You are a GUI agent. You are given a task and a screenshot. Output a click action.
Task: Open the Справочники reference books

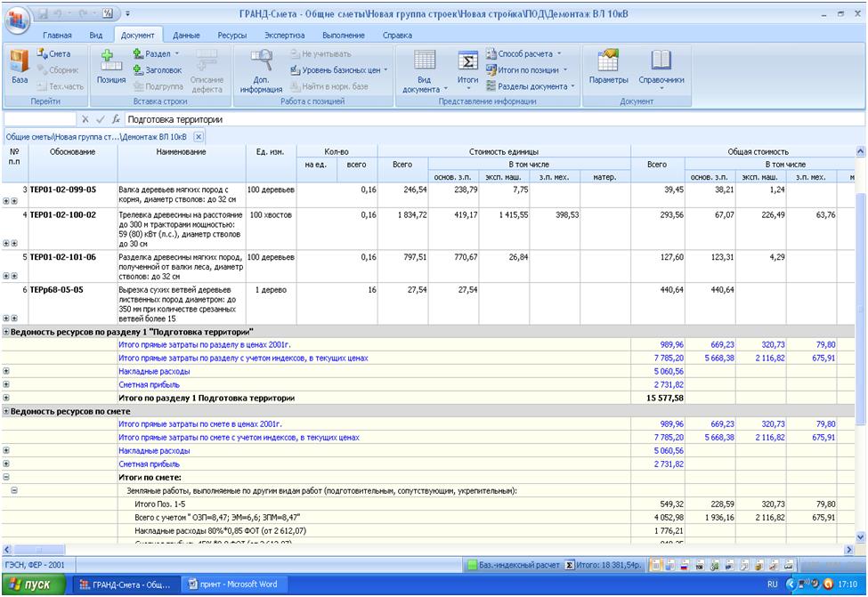pyautogui.click(x=661, y=67)
